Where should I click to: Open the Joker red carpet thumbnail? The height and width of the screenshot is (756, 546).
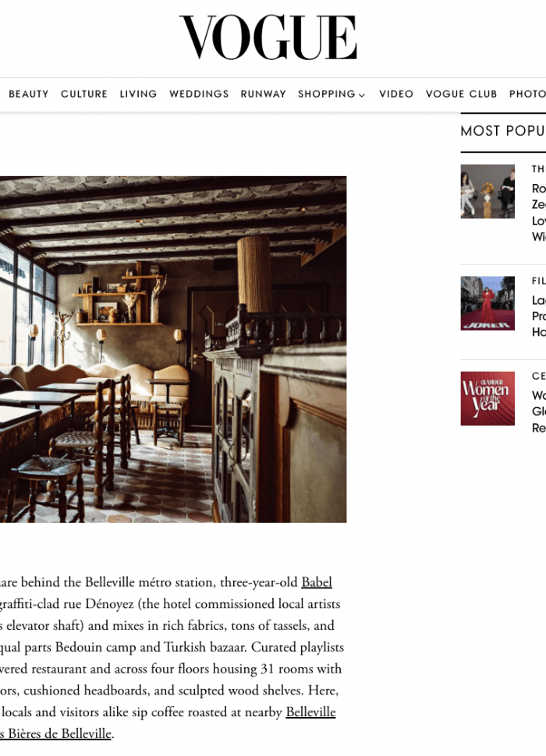[x=487, y=303]
